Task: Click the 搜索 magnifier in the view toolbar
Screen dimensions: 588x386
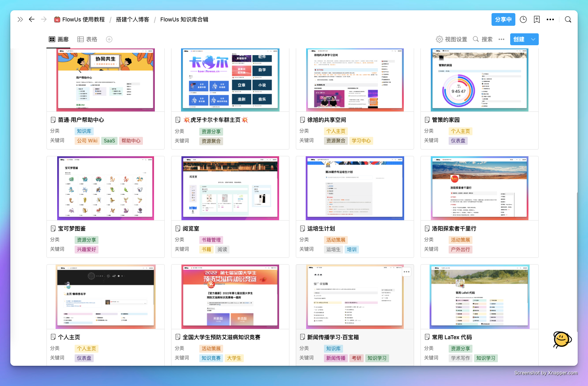Action: (x=476, y=39)
